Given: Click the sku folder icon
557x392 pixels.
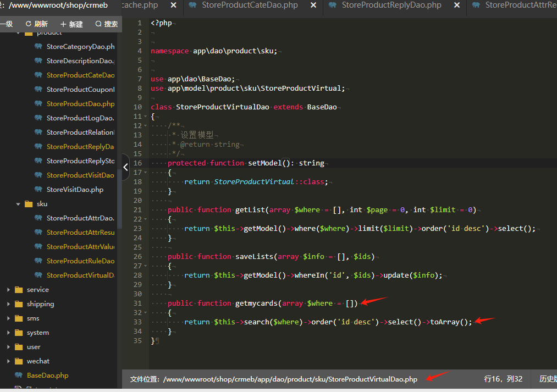Looking at the screenshot, I should pos(29,204).
